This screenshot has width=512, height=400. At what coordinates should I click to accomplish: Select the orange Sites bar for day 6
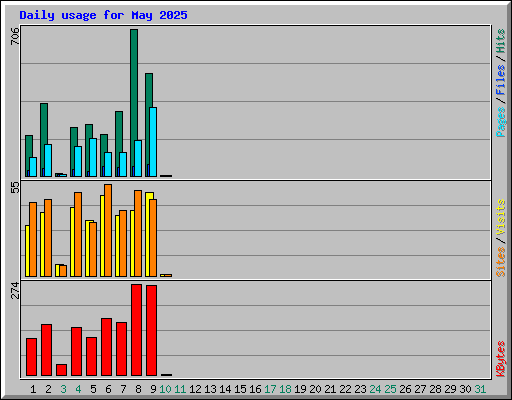(108, 230)
